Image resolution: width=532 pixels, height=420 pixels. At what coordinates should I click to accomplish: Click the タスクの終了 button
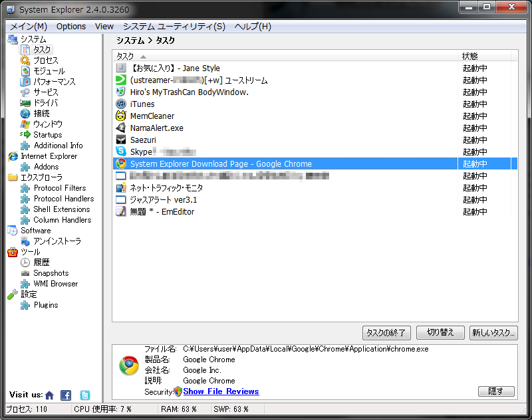(386, 332)
